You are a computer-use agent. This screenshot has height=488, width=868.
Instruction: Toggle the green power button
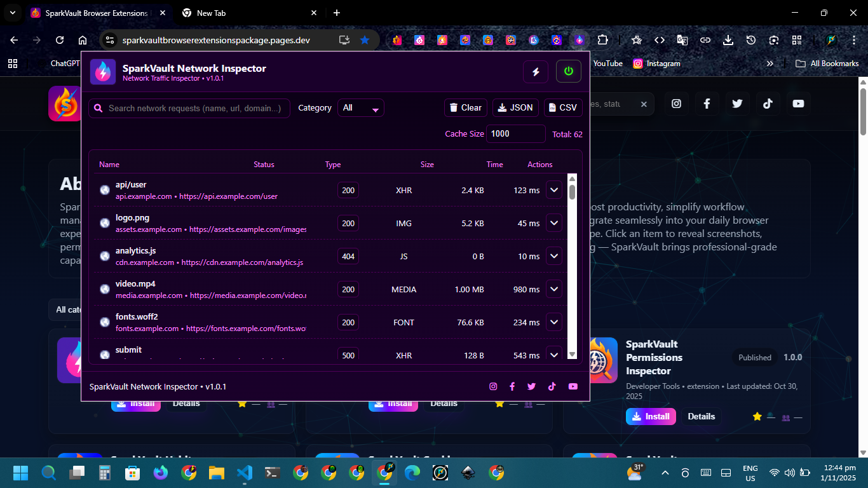pyautogui.click(x=569, y=72)
